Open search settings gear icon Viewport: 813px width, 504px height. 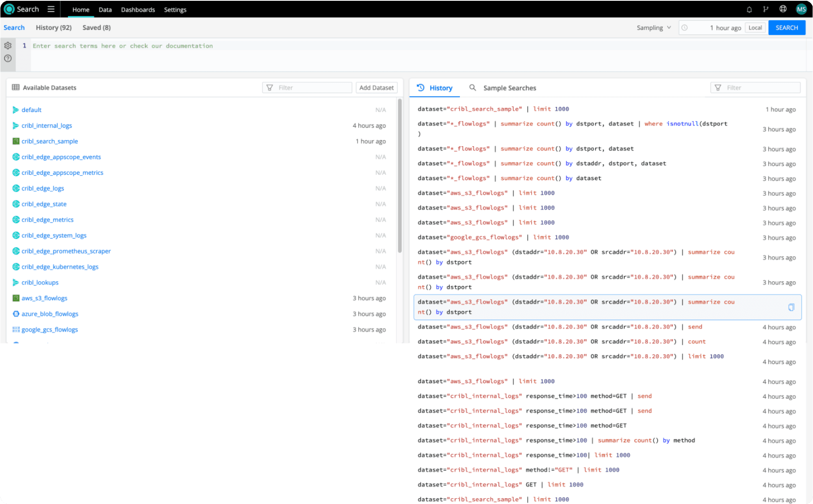coord(8,45)
